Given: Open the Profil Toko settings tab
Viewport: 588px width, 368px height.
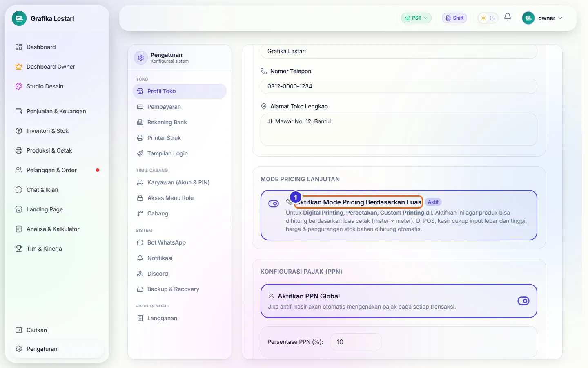Looking at the screenshot, I should [x=180, y=91].
